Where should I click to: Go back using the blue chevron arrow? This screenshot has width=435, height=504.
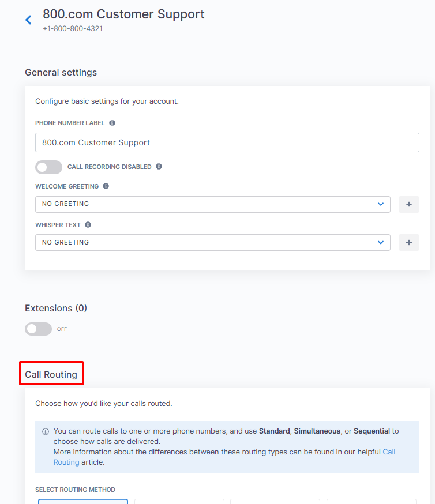coord(28,20)
